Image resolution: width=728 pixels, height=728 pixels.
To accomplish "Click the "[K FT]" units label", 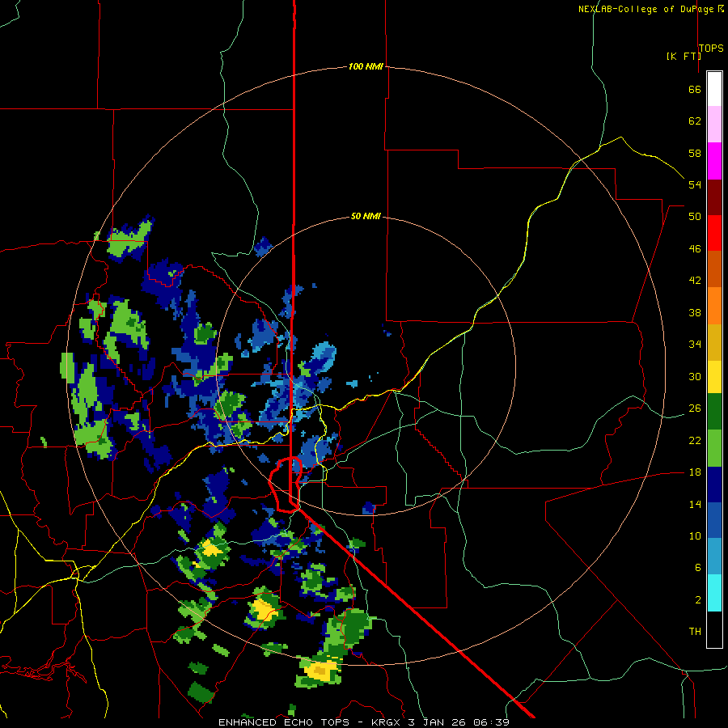I will point(684,57).
